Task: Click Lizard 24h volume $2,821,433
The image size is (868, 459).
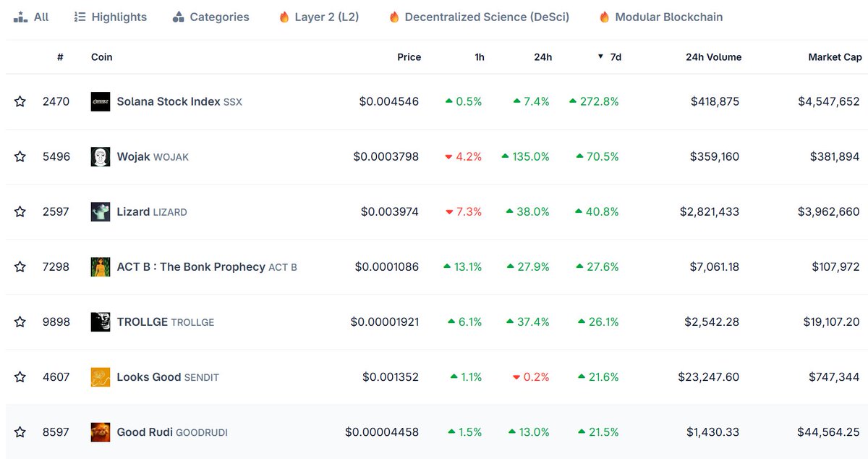Action: [710, 211]
